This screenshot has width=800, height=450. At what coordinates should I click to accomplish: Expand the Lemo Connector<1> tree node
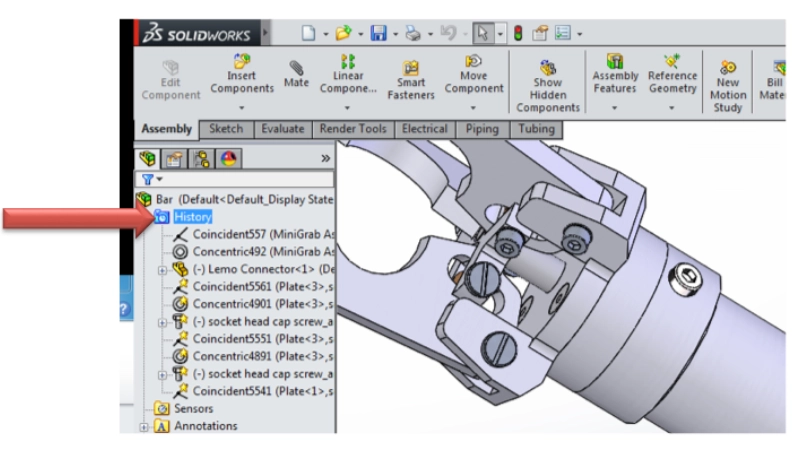coord(162,270)
